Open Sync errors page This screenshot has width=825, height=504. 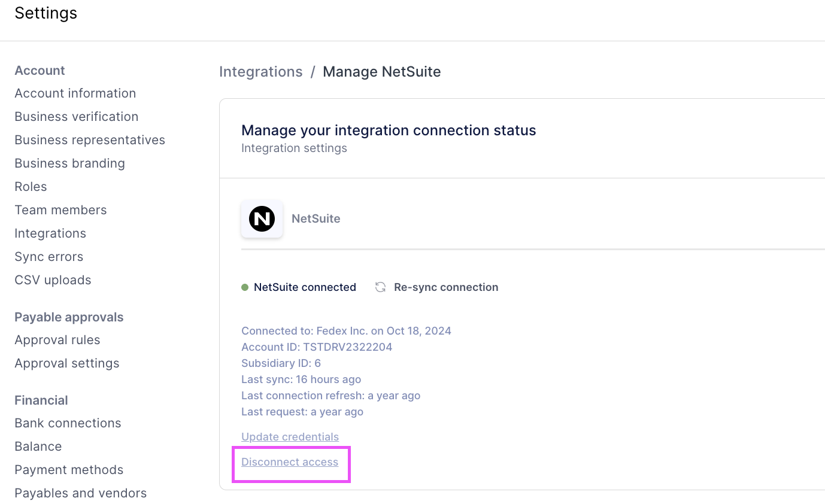(x=49, y=257)
